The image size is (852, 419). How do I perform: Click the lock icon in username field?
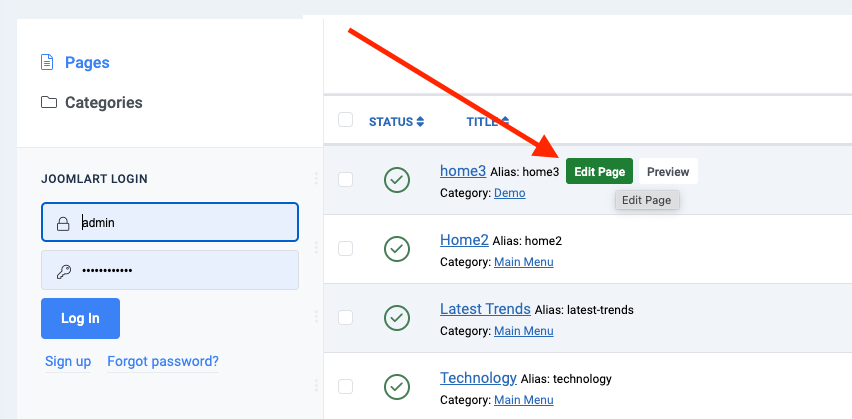point(62,223)
